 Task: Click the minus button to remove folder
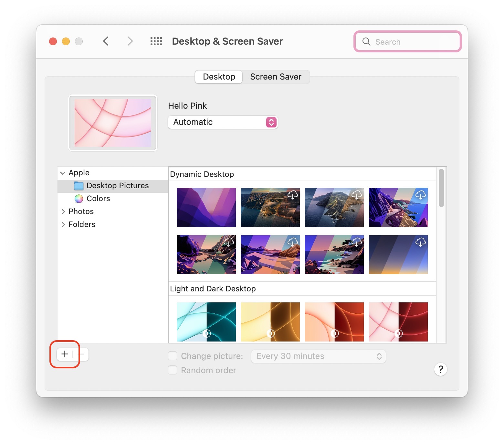click(81, 354)
